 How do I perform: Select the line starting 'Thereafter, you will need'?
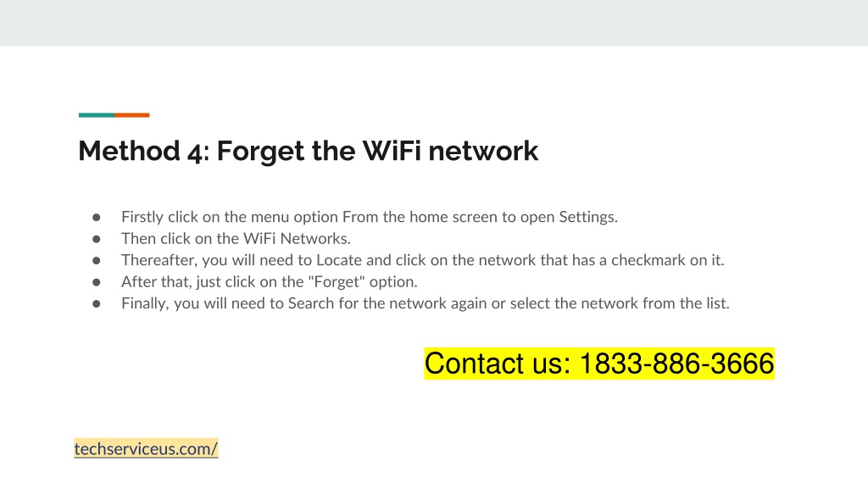click(422, 260)
